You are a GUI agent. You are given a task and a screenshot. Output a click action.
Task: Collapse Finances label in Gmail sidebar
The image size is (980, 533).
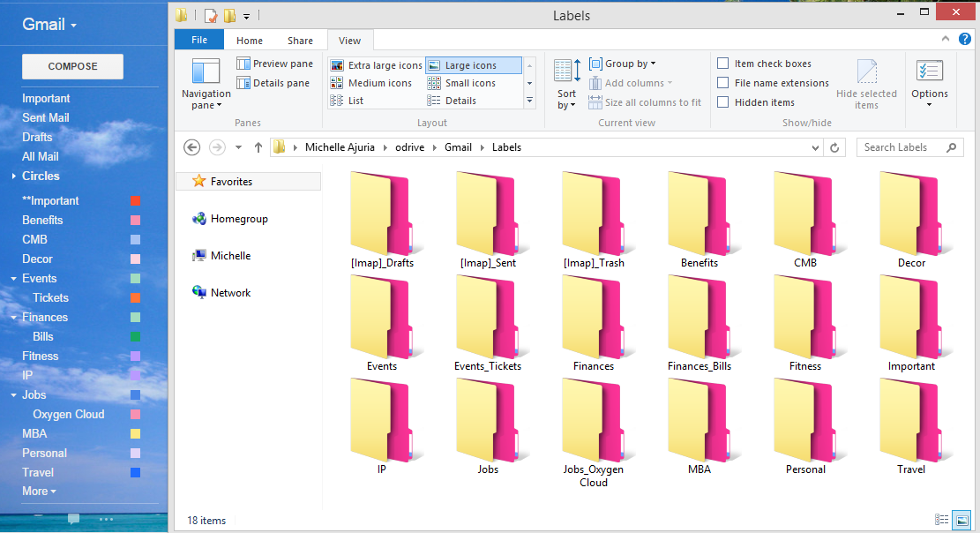14,317
